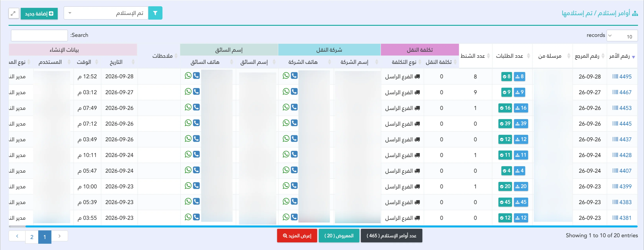The height and width of the screenshot is (250, 644).
Task: Click blue requests badge 8 in order 4495 row
Action: click(519, 76)
